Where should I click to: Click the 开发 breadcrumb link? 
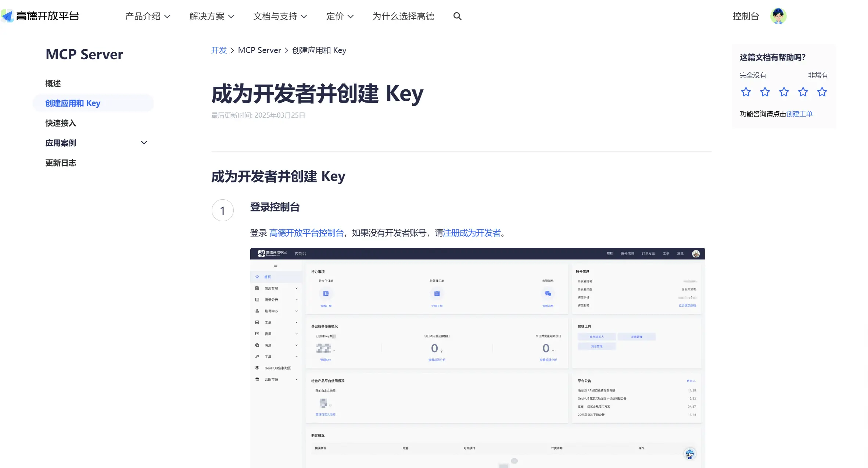point(219,50)
